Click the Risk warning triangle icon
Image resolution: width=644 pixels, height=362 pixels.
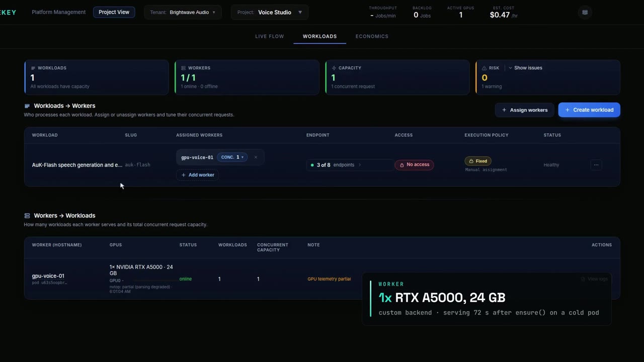click(x=484, y=68)
